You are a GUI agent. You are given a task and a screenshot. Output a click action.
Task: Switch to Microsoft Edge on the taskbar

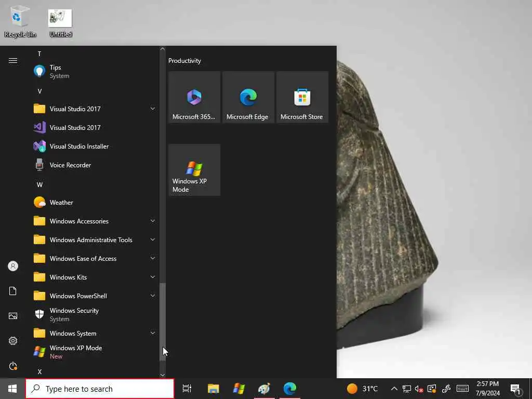pos(290,389)
